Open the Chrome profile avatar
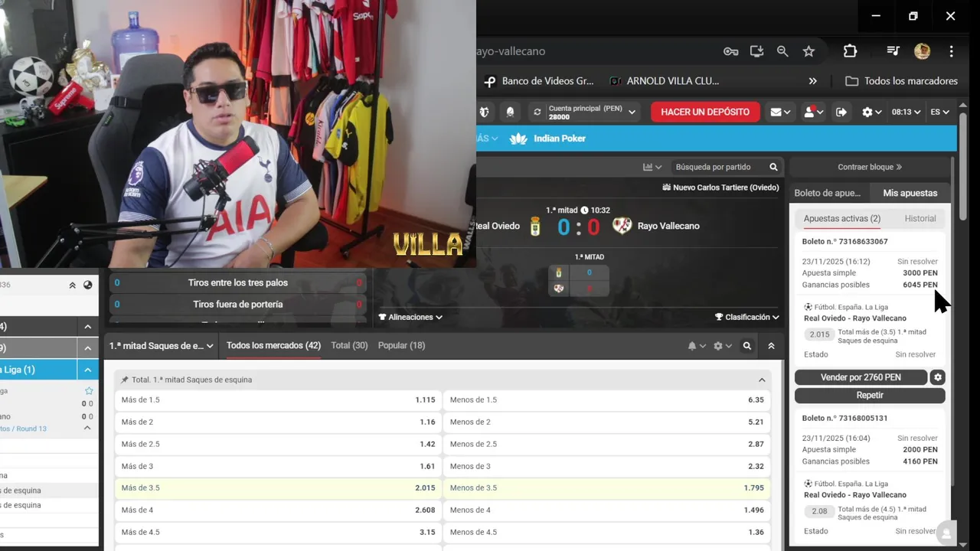The width and height of the screenshot is (980, 551). [922, 51]
